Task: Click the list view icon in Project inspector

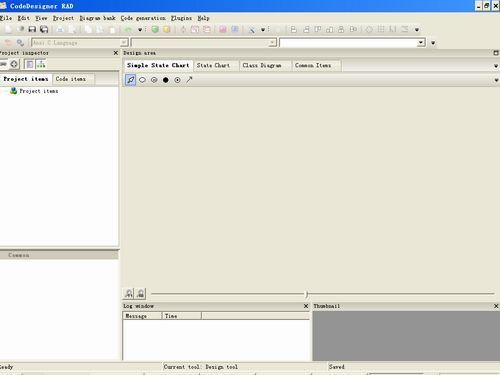Action: [30, 64]
